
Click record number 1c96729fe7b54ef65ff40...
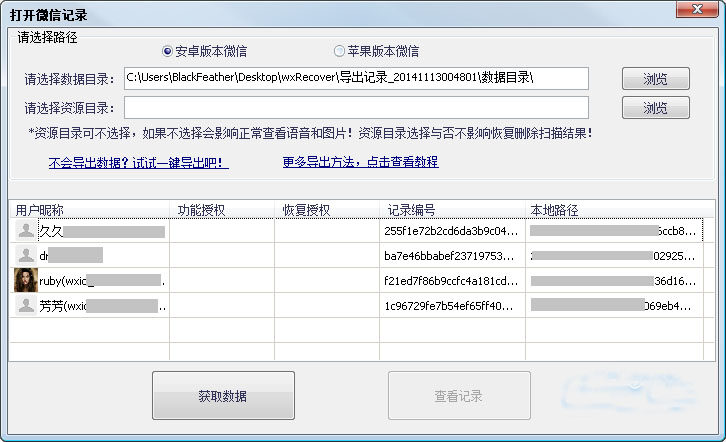449,306
